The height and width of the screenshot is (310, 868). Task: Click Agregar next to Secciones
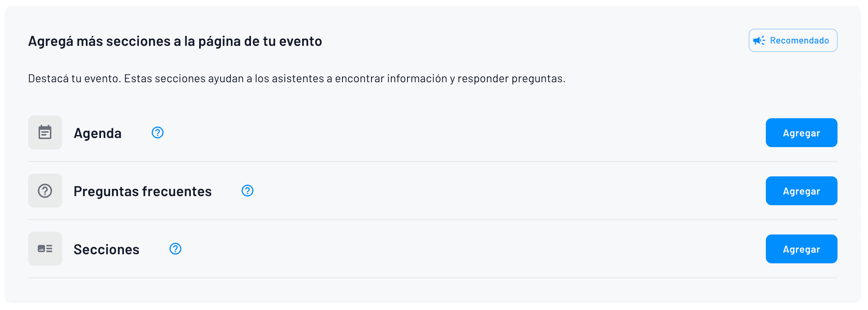click(801, 249)
